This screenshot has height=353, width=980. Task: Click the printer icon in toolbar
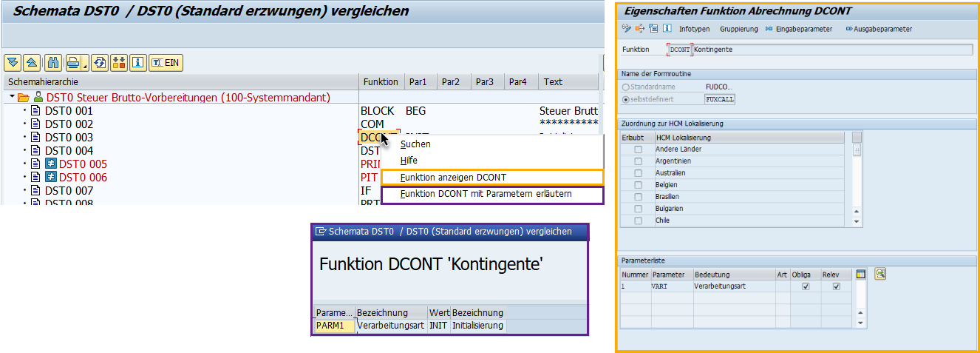point(72,63)
